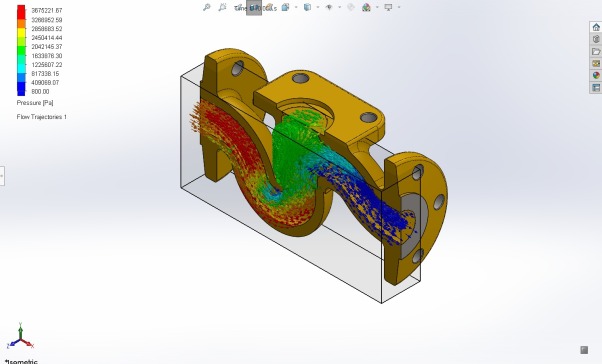The height and width of the screenshot is (364, 602).
Task: Click the greyed Edit Appearance sphere icon
Action: point(351,7)
